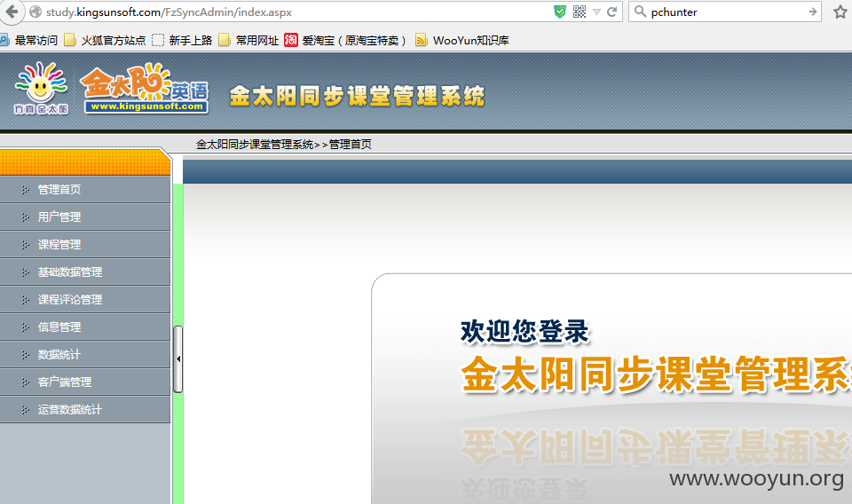The height and width of the screenshot is (504, 852).
Task: Click the pchunter search field
Action: tap(725, 12)
